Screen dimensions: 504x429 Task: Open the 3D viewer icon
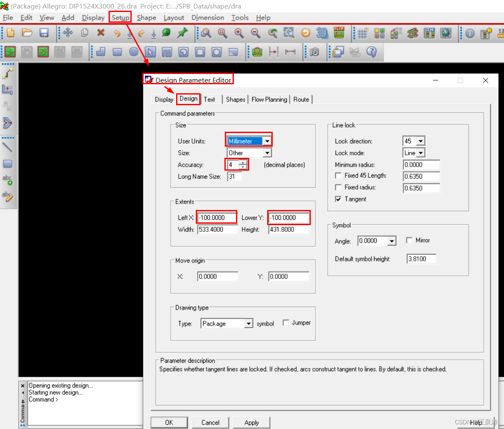tap(322, 33)
